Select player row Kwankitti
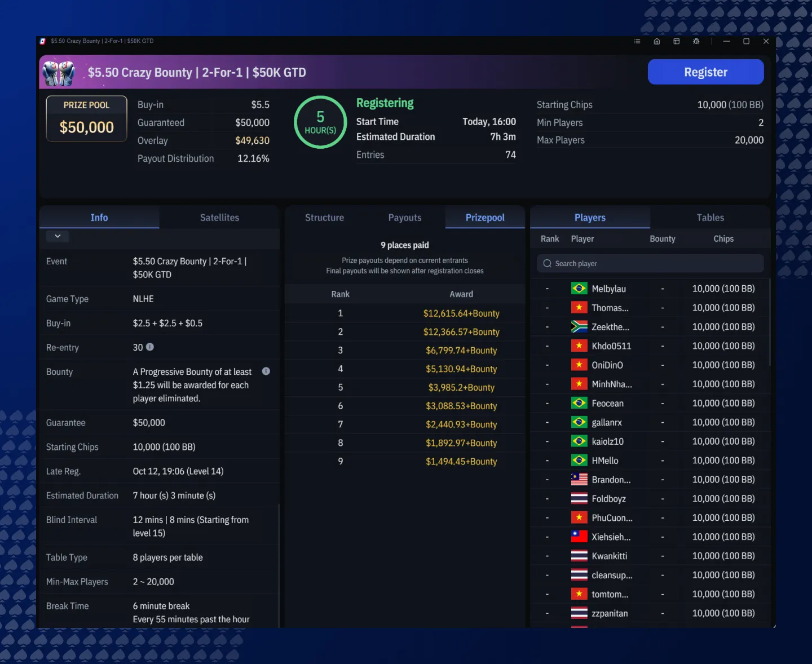The image size is (812, 664). point(650,556)
